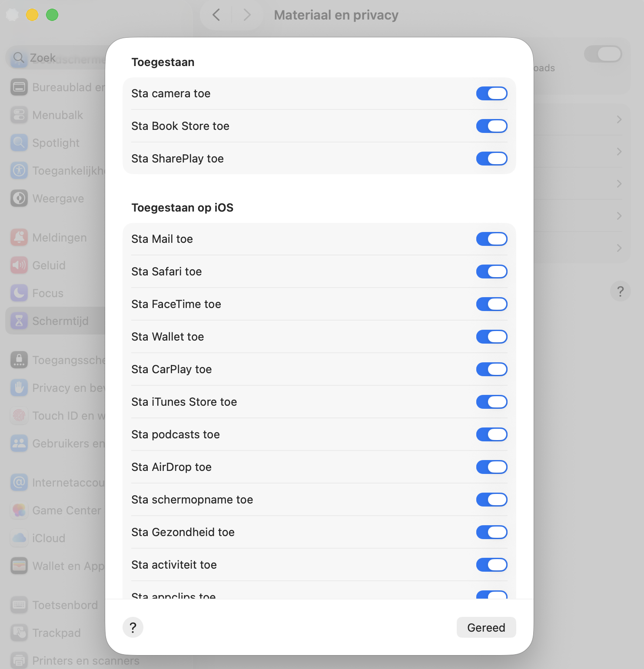Select the iCloud cloud icon
Screen dimensions: 644x669
tap(19, 538)
